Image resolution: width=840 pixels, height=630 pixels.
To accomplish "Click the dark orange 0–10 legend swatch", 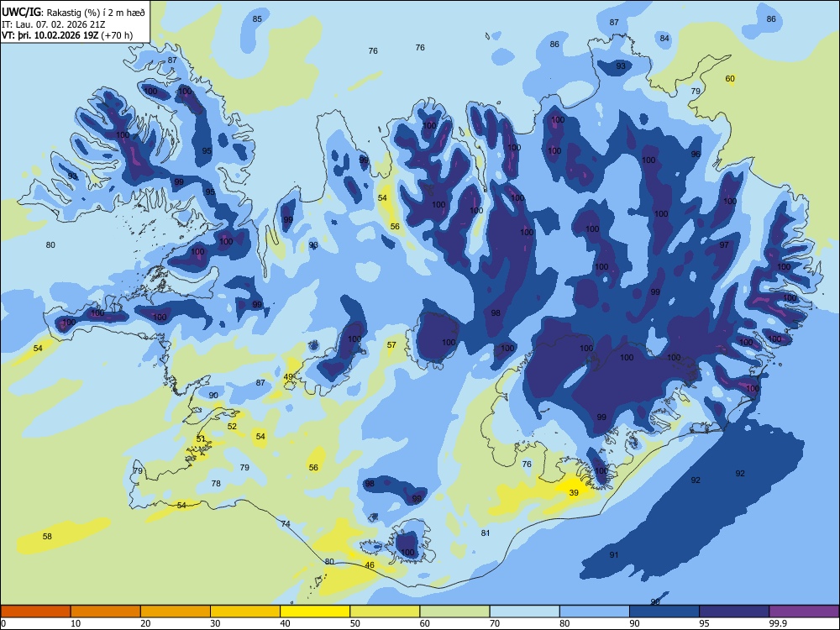I will [x=35, y=612].
